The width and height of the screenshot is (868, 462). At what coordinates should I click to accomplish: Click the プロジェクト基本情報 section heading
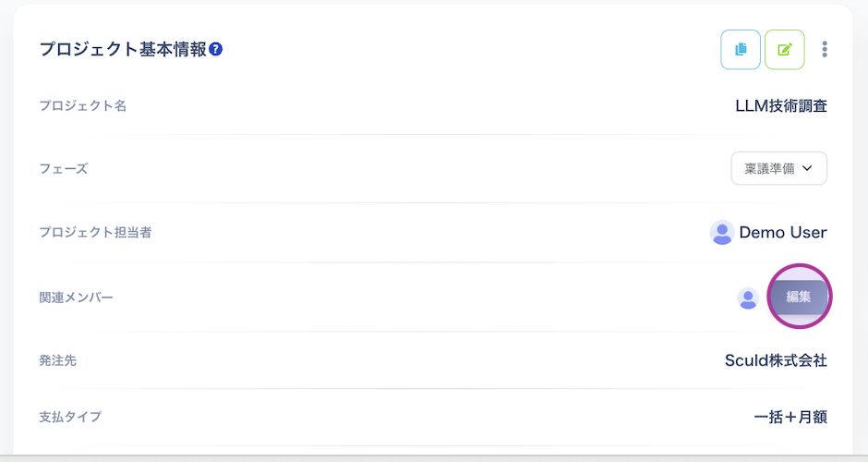pos(123,50)
